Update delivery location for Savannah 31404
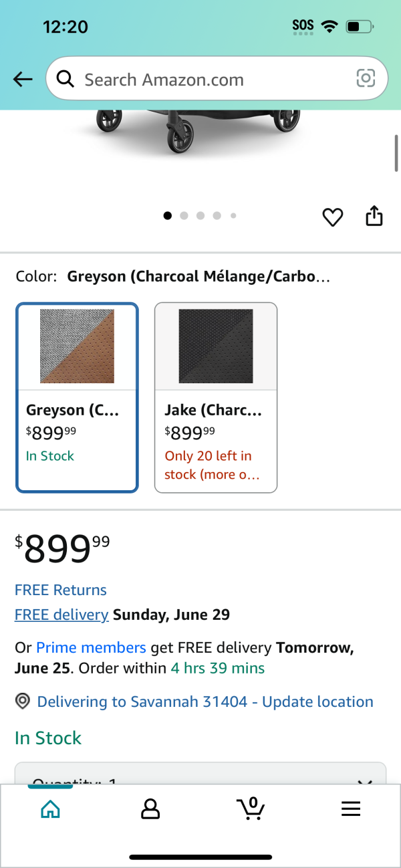401x868 pixels. pos(205,701)
